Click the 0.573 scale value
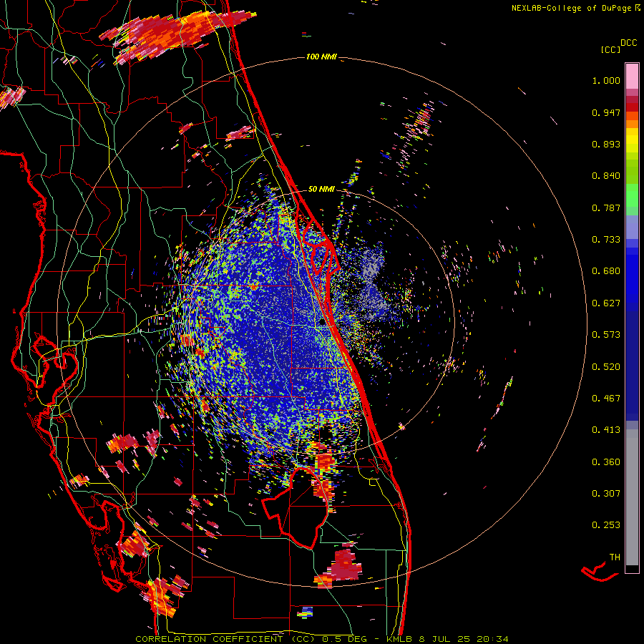Viewport: 644px width, 644px height. coord(606,335)
